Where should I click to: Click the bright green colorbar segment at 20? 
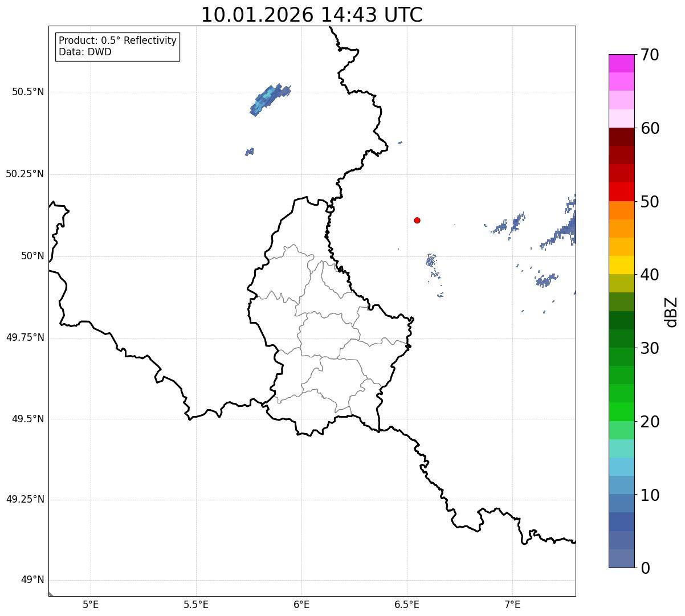pyautogui.click(x=622, y=411)
